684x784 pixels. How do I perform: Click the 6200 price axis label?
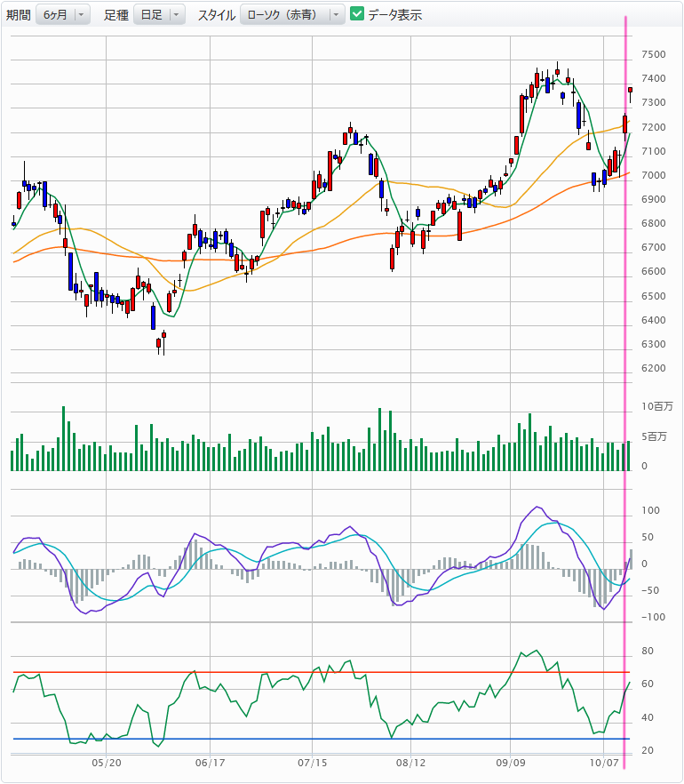coord(654,369)
